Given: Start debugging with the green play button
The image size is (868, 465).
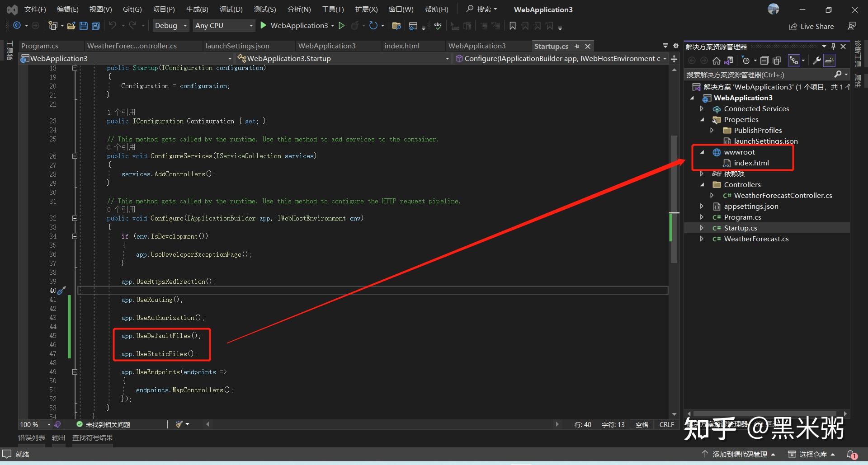Looking at the screenshot, I should coord(264,26).
